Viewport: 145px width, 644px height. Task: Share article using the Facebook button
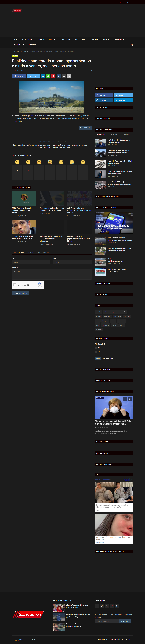coord(19,76)
